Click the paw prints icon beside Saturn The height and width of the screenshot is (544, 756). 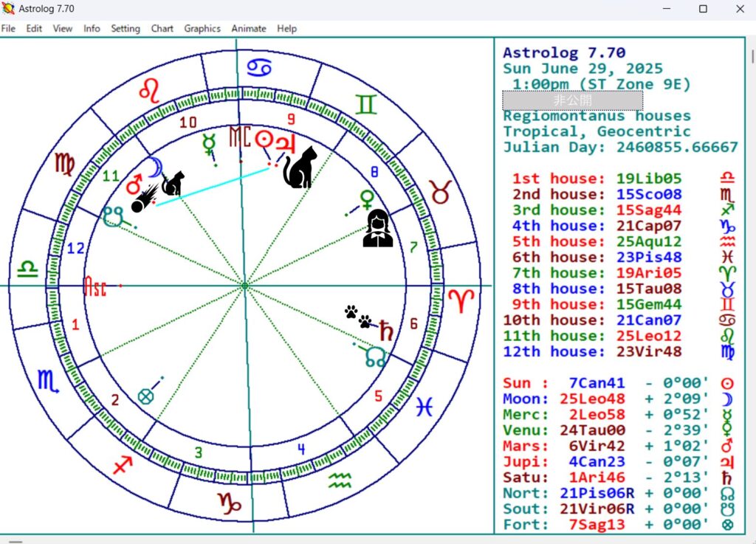pyautogui.click(x=358, y=317)
